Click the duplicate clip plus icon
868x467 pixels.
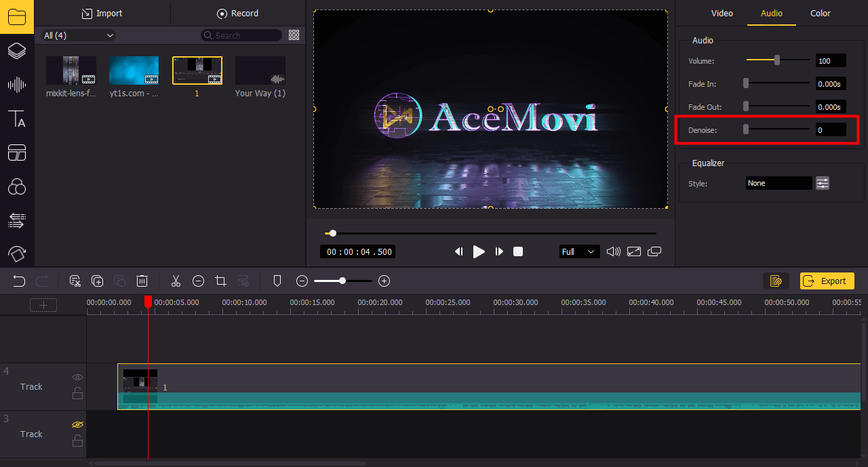coord(98,281)
